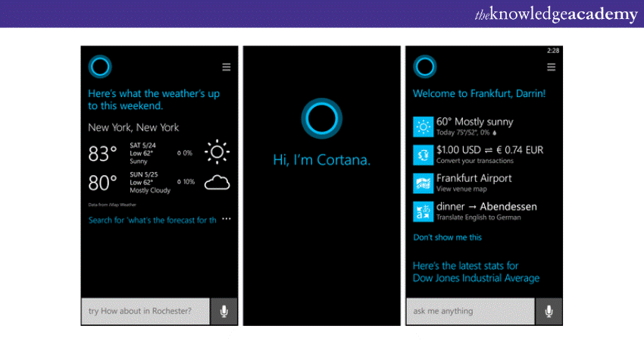Tap the Cortana ring icon on right phone

coord(425,67)
